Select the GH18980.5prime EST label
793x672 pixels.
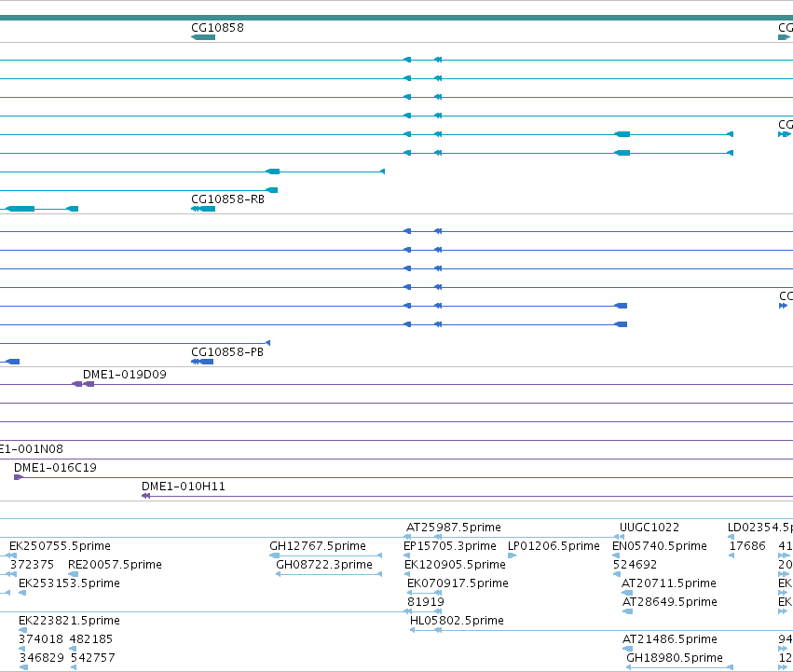[x=675, y=658]
